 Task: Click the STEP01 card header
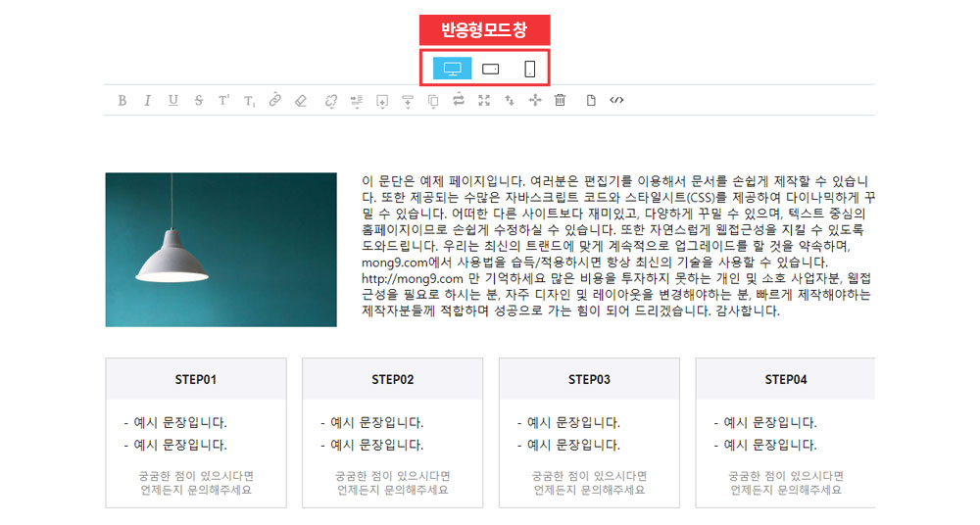196,379
